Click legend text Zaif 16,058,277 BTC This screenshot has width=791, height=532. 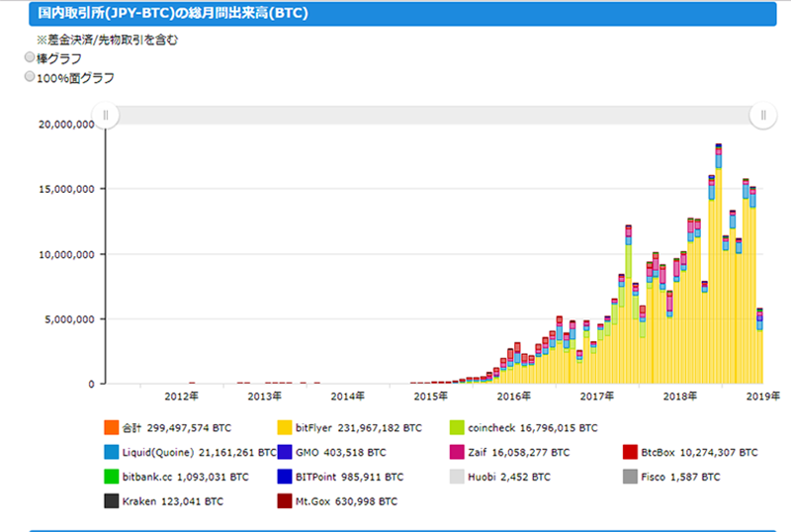tap(518, 452)
